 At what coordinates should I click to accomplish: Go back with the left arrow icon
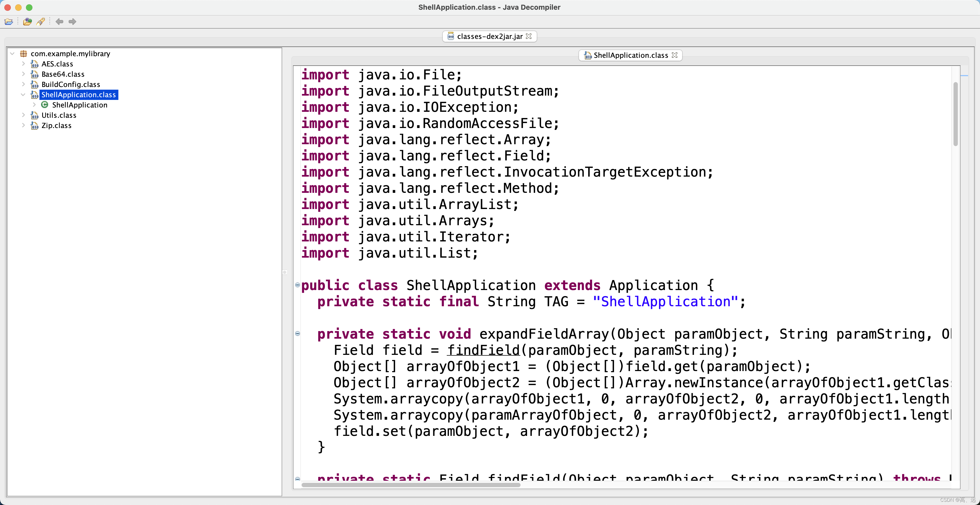(x=59, y=22)
